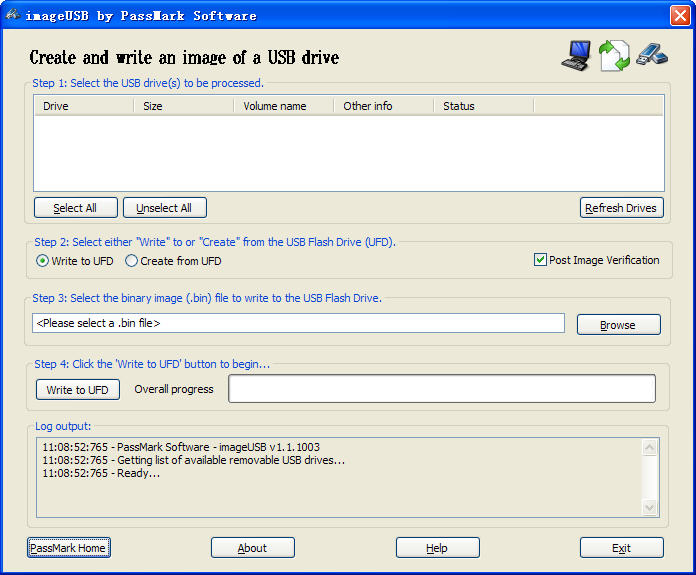The width and height of the screenshot is (696, 575).
Task: Sort drive list by Drive column header
Action: click(84, 106)
